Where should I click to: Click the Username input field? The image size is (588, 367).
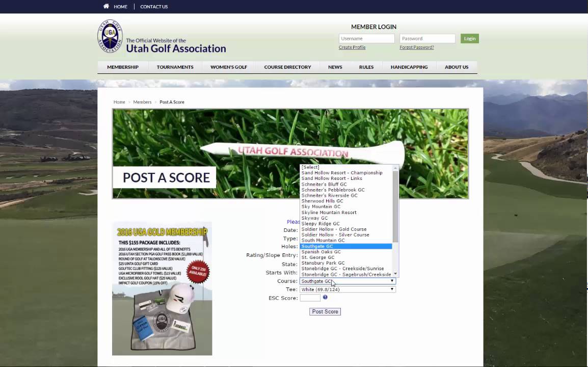pyautogui.click(x=366, y=38)
